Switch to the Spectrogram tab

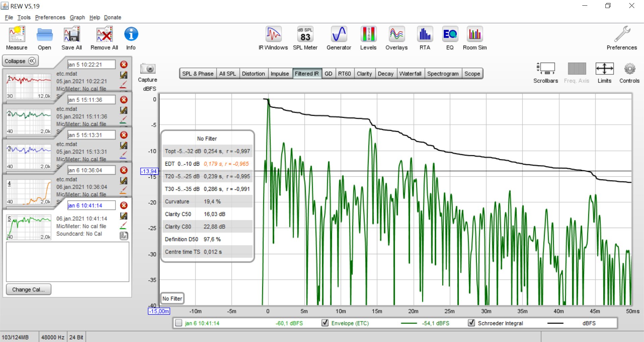click(x=443, y=74)
